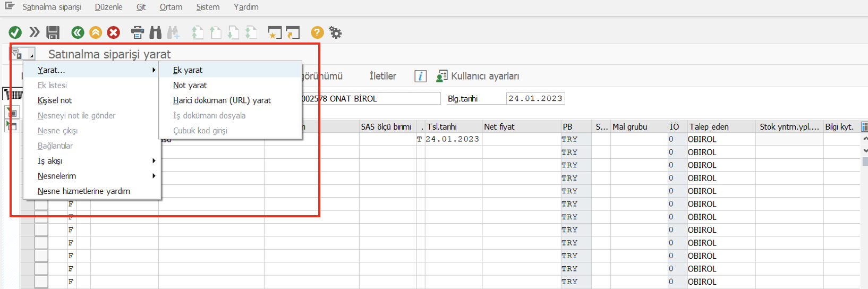Select the last visible row's selector box
Viewport: 868px width, 289px height.
pos(41,282)
